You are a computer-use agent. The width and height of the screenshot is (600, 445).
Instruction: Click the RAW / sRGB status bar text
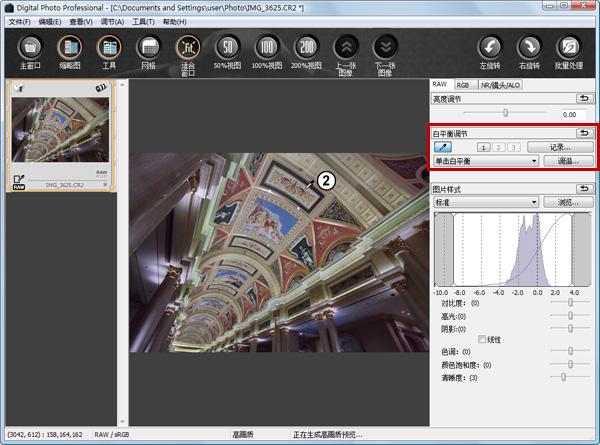pos(111,435)
